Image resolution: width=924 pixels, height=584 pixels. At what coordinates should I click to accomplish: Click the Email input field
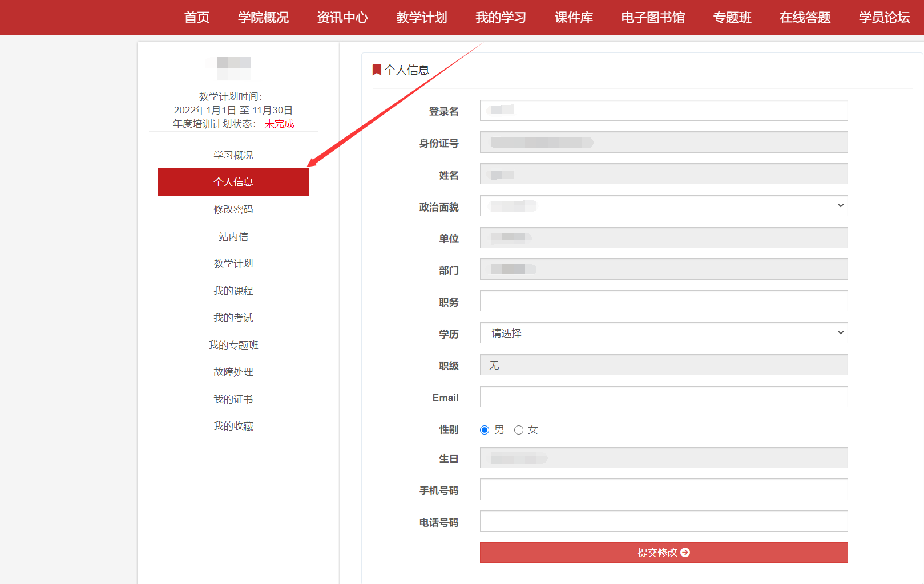[x=663, y=397]
